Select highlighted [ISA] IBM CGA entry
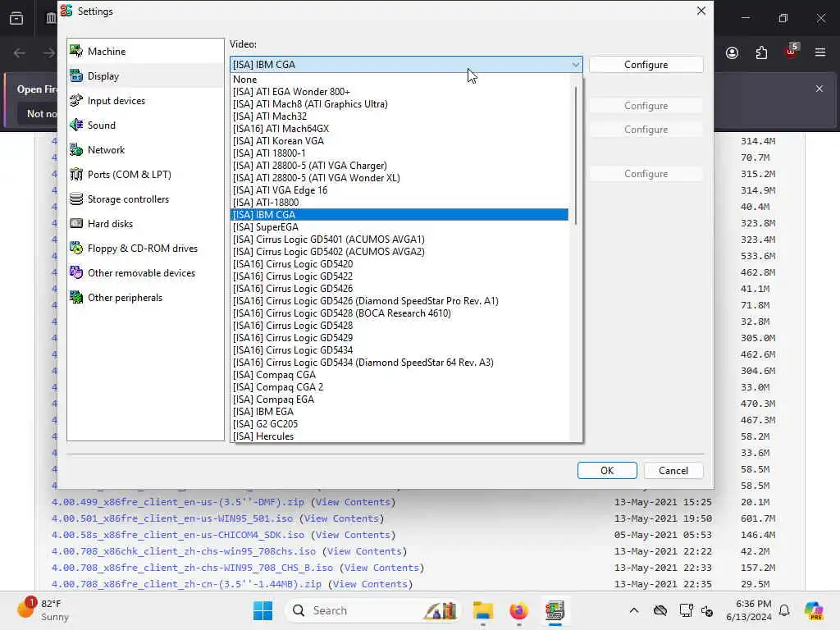840x630 pixels. 399,215
